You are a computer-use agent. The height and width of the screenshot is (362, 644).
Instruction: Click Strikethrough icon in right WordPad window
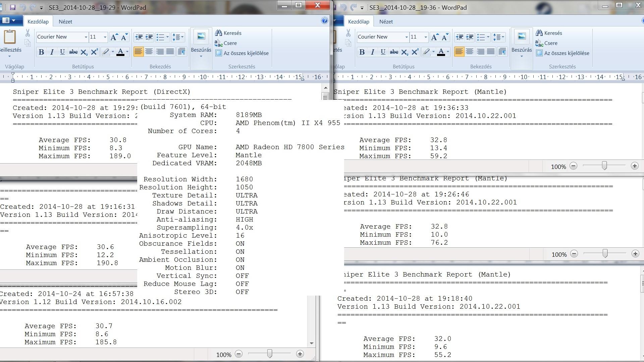pyautogui.click(x=394, y=52)
